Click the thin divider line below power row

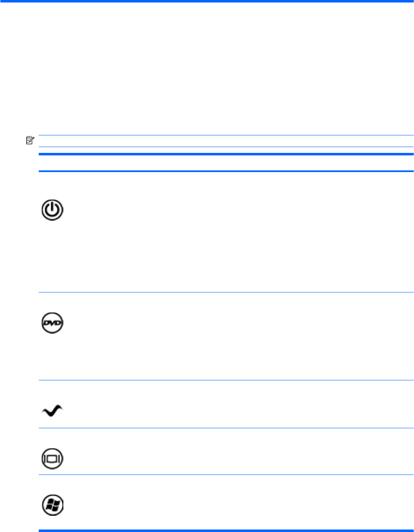(225, 292)
